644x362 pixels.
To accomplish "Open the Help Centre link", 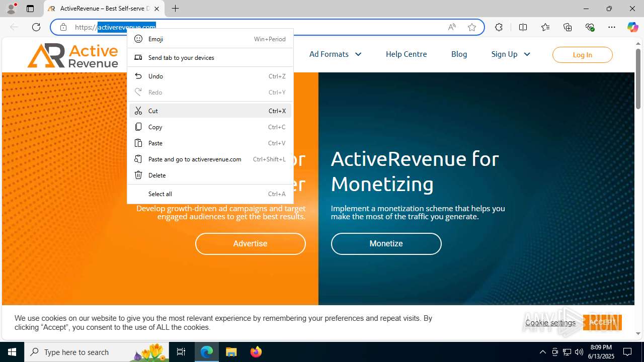I will (406, 54).
